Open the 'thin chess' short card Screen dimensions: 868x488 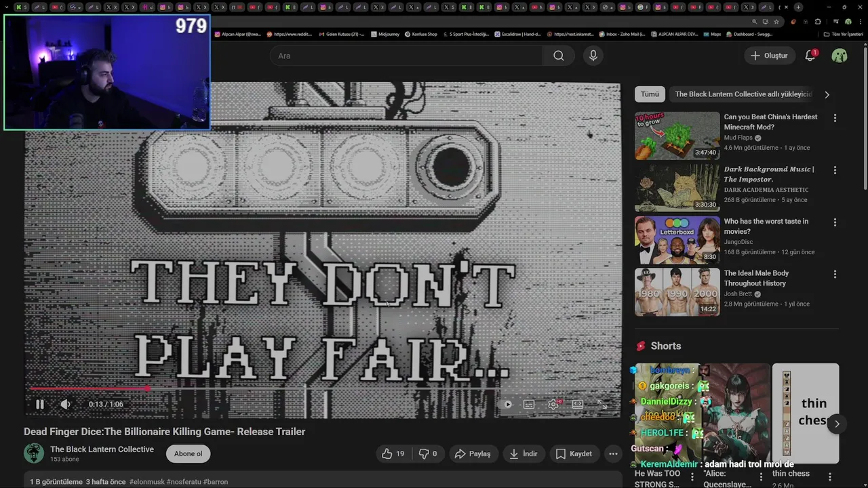pos(805,413)
